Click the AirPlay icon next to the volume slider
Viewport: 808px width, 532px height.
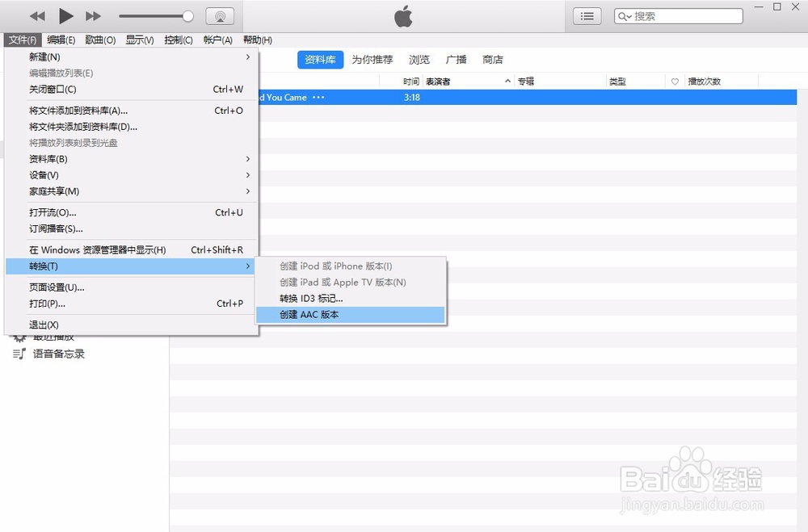point(220,15)
